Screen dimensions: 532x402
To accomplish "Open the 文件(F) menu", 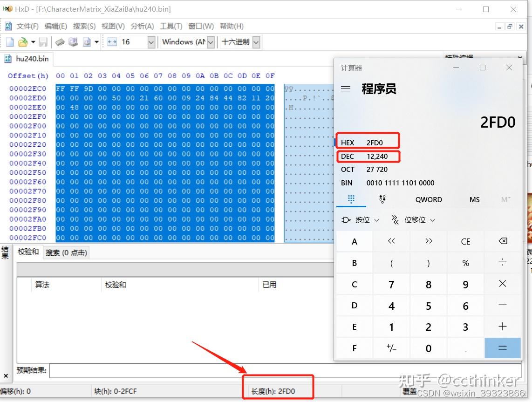I will pyautogui.click(x=27, y=26).
